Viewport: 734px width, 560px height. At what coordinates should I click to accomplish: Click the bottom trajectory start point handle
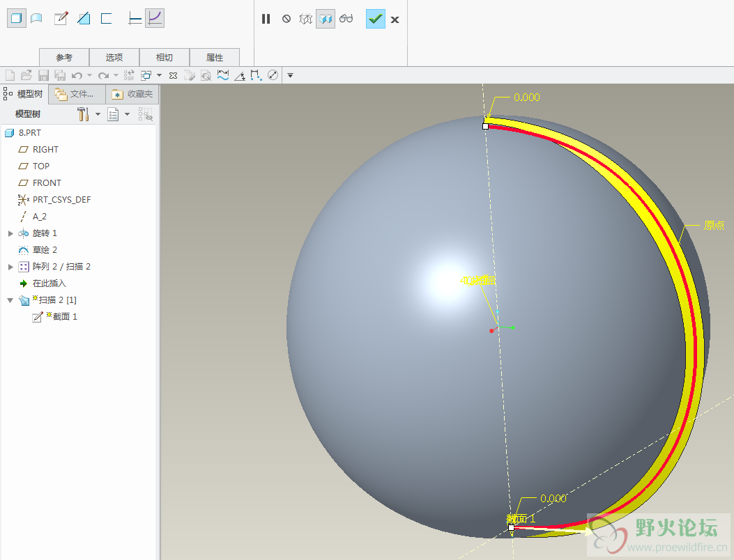511,528
